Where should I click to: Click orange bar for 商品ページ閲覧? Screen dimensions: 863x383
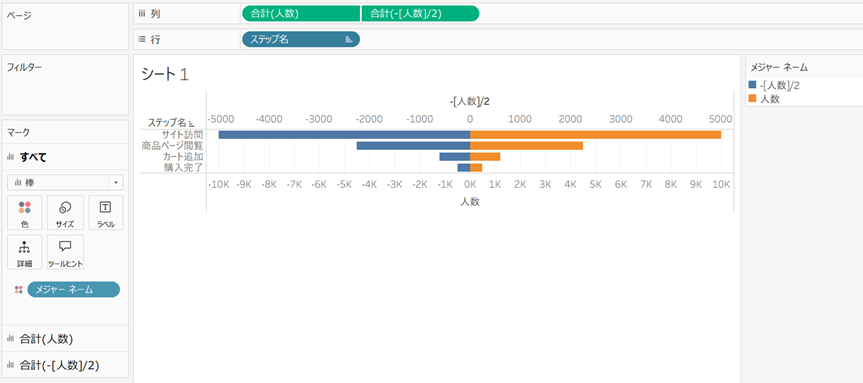pos(526,146)
